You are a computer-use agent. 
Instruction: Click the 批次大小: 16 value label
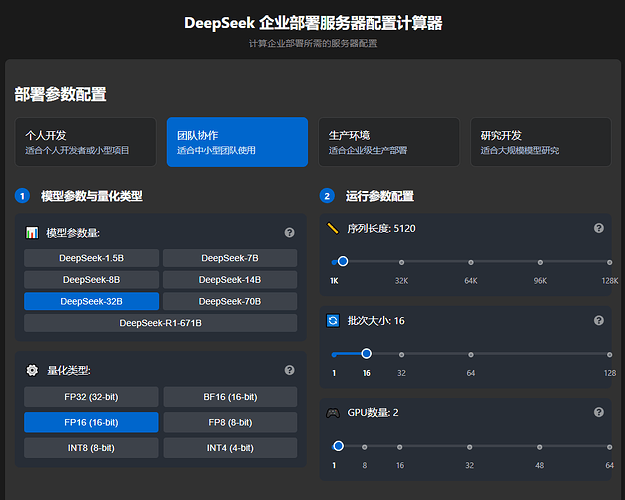376,321
